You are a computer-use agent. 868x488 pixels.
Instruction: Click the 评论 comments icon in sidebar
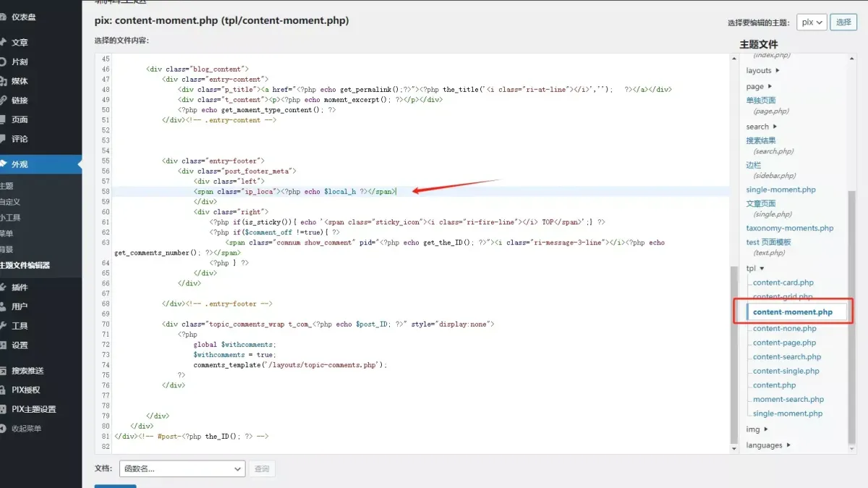click(2, 139)
